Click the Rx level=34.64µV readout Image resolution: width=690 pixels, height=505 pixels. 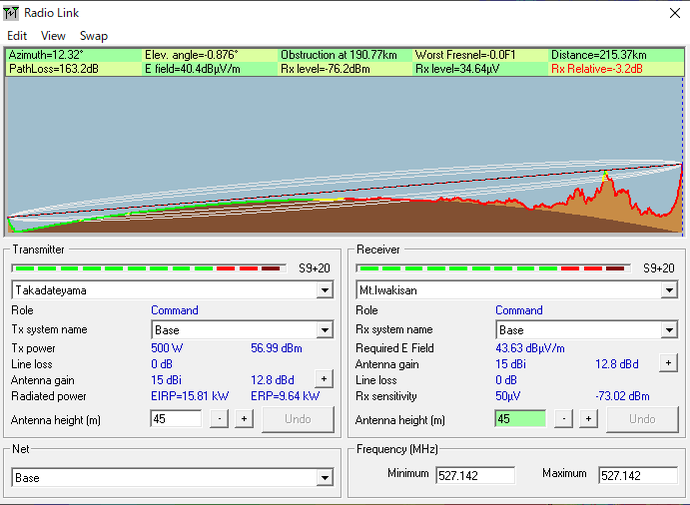(x=457, y=69)
